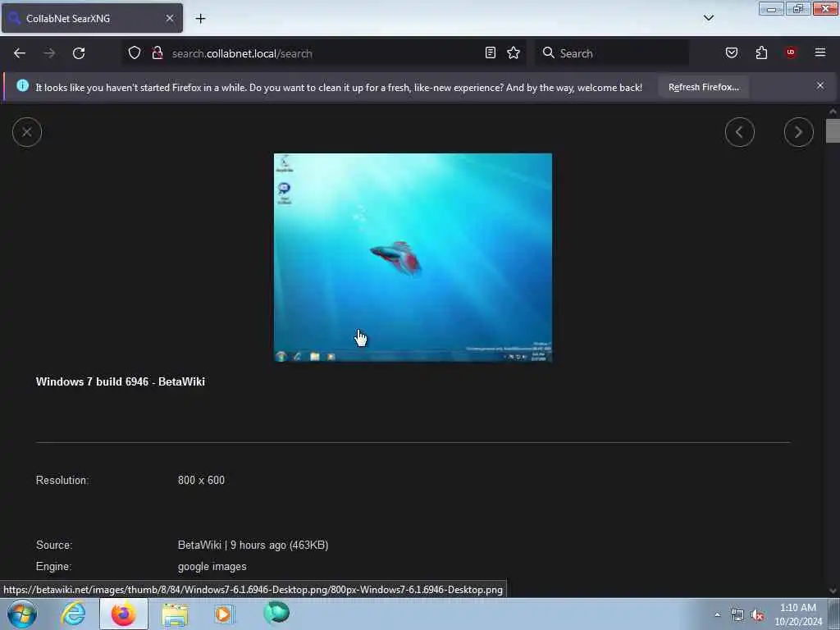Open the tracking protection shield icon
Image resolution: width=840 pixels, height=630 pixels.
tap(135, 53)
